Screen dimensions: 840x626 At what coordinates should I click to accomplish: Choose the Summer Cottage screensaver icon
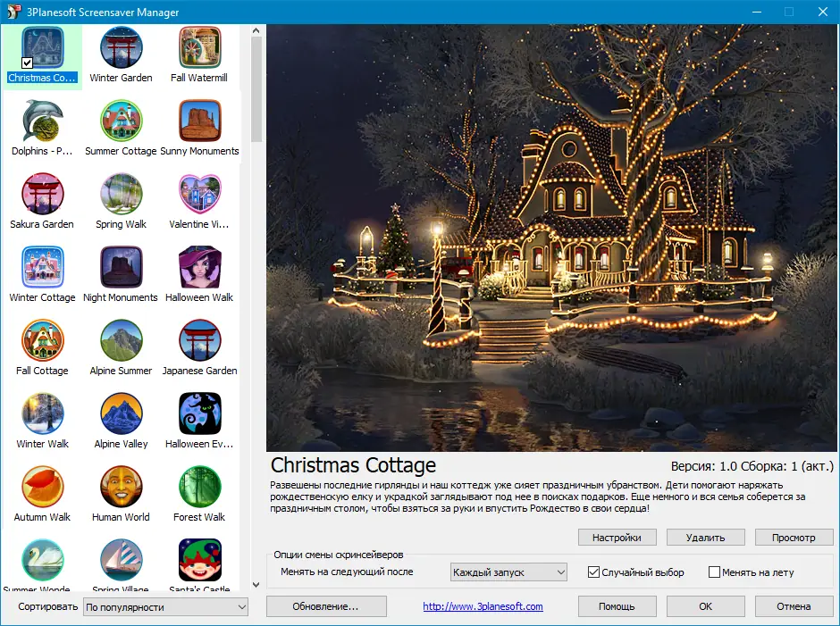(121, 121)
